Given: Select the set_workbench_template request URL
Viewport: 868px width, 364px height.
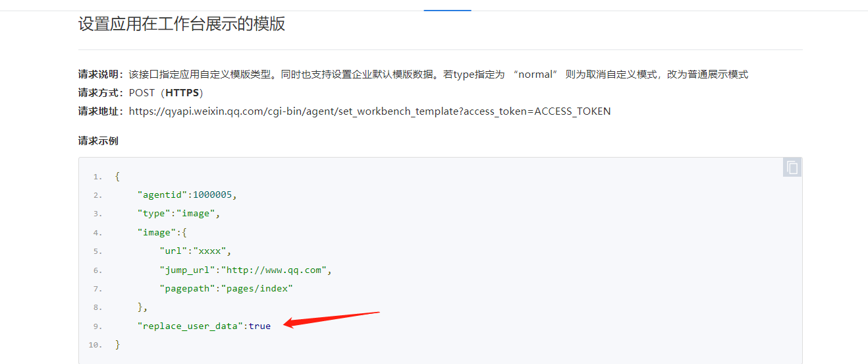Looking at the screenshot, I should click(369, 111).
